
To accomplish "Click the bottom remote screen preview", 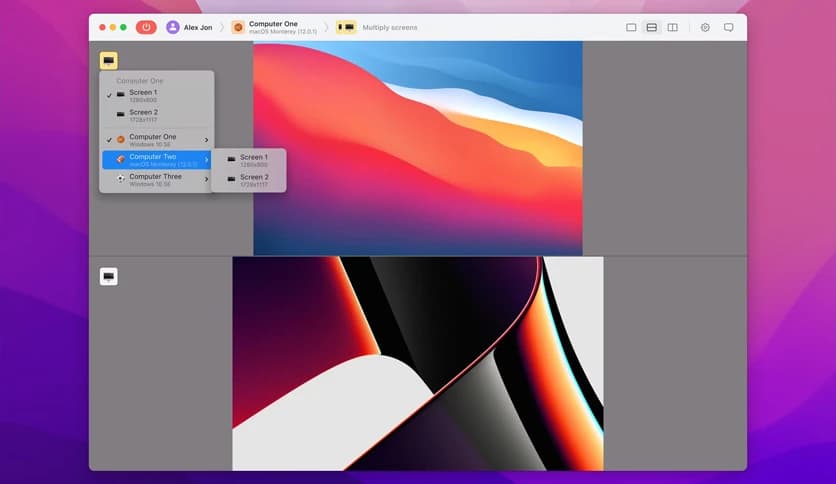I will point(417,363).
